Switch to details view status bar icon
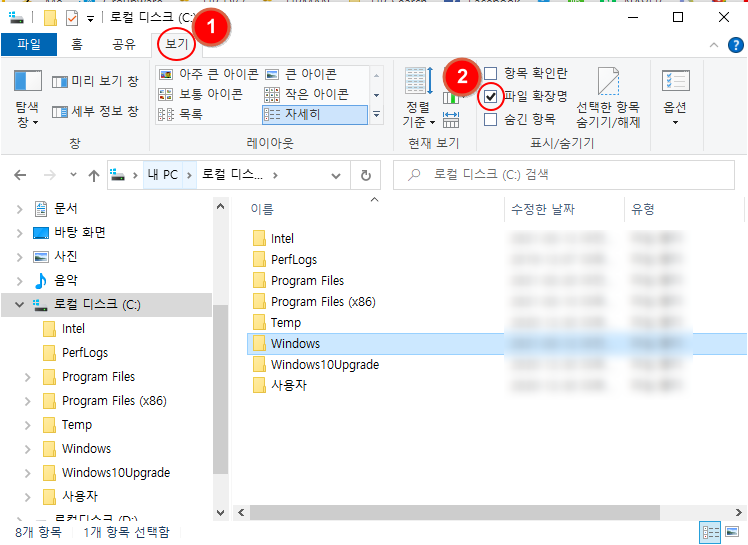Viewport: 748px width, 545px height. click(x=710, y=532)
